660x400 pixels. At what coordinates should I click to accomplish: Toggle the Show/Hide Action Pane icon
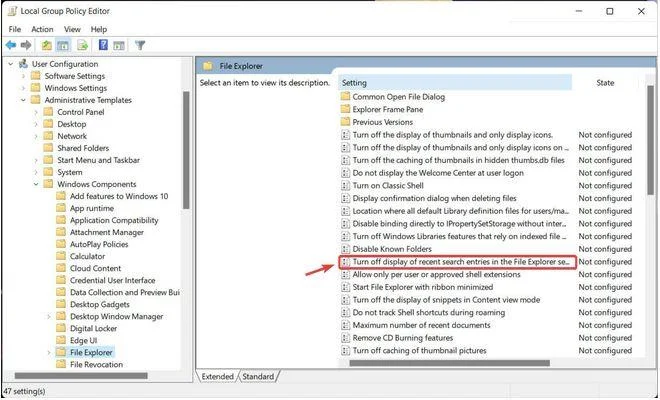tap(118, 45)
